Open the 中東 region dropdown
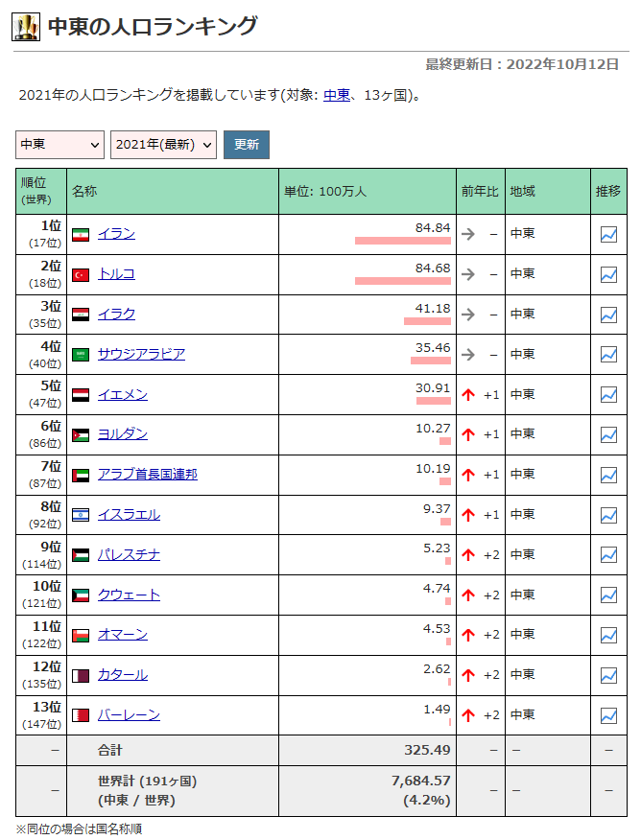This screenshot has height=840, width=641. pos(59,145)
